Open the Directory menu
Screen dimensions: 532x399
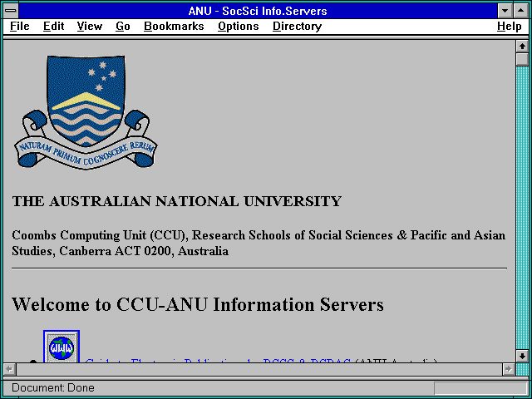pos(298,27)
